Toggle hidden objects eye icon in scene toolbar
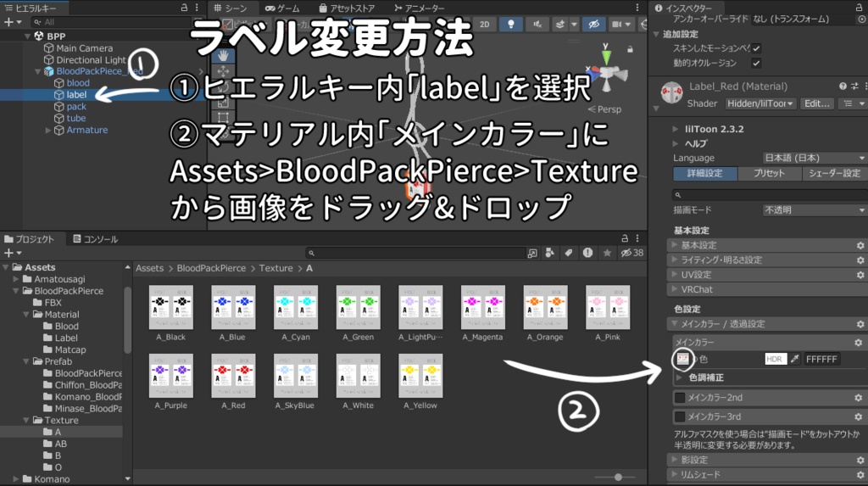The image size is (868, 486). coord(594,25)
